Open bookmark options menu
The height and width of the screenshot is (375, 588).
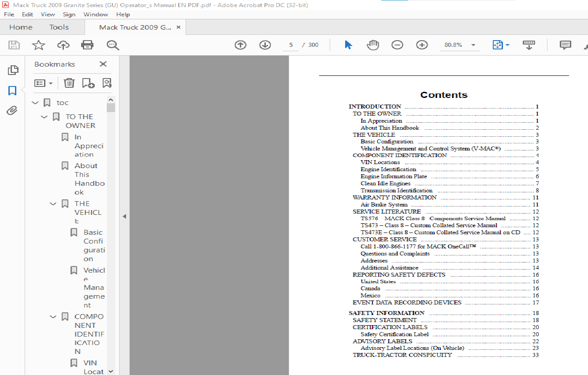pyautogui.click(x=44, y=83)
